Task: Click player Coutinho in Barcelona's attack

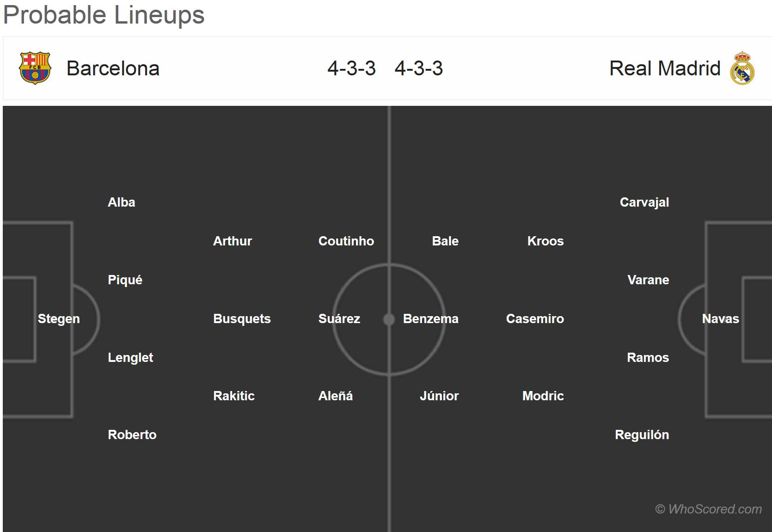Action: coord(346,241)
